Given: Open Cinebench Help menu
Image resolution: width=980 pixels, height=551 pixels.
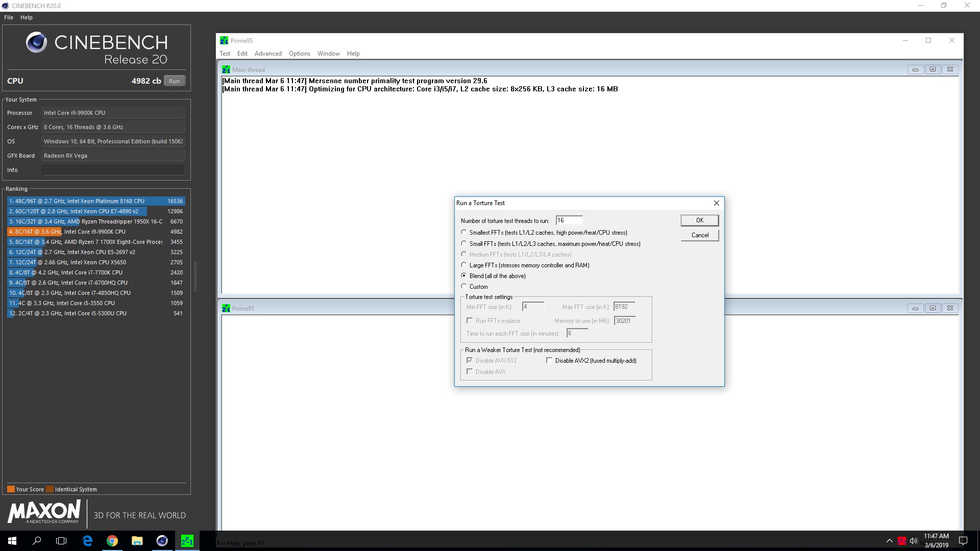Looking at the screenshot, I should coord(27,17).
